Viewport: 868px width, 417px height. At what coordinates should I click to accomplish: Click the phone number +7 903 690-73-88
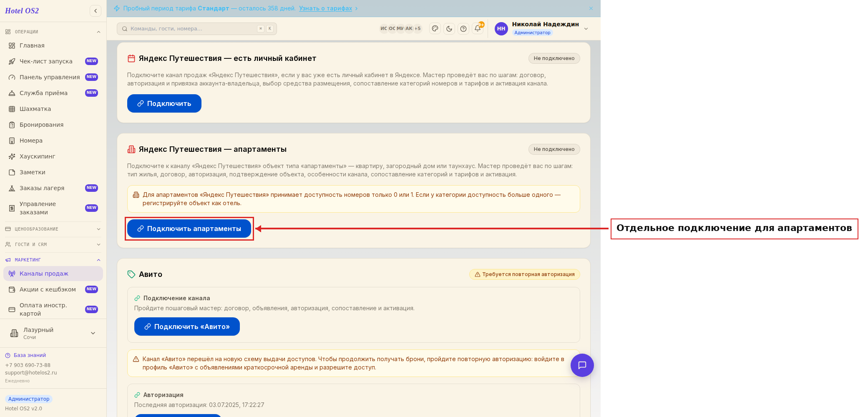[x=28, y=365]
